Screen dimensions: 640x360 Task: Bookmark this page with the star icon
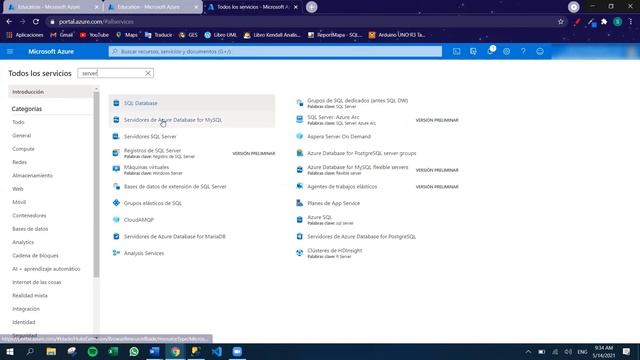(x=561, y=22)
